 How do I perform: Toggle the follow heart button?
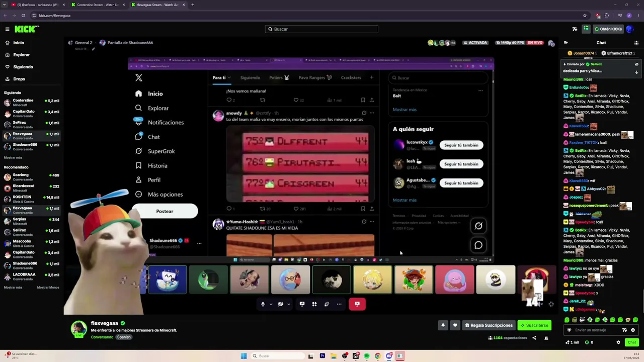pyautogui.click(x=455, y=325)
